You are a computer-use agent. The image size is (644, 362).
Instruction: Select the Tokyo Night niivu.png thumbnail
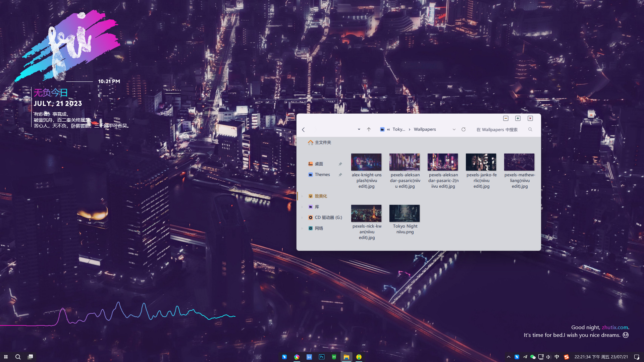click(x=405, y=214)
